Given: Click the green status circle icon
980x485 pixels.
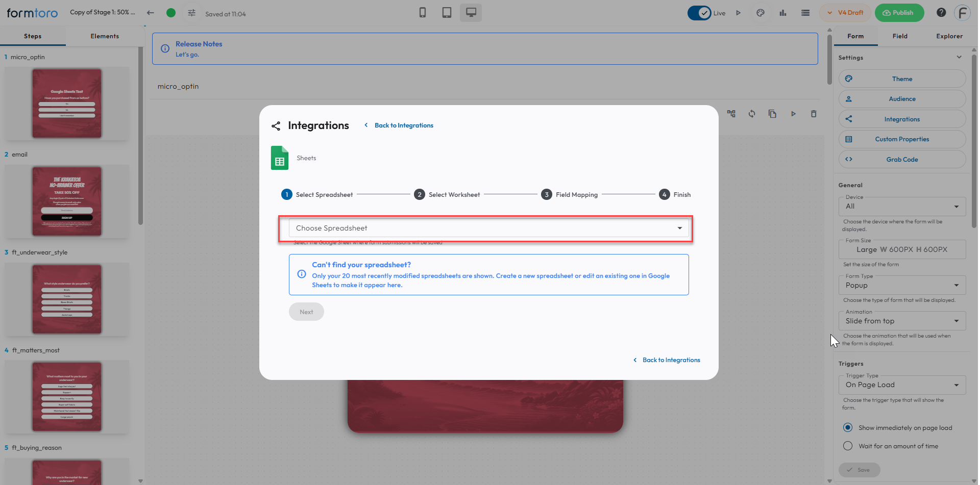Looking at the screenshot, I should click(171, 13).
